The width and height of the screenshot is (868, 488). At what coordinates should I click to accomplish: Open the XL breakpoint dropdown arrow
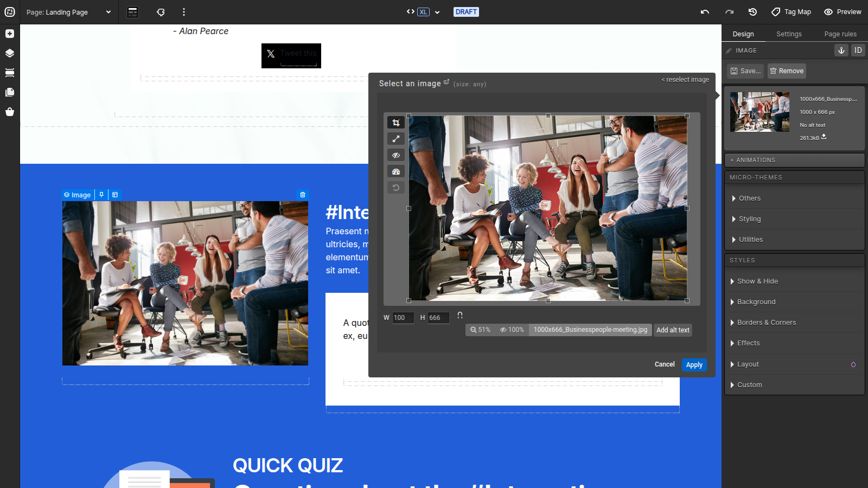437,12
